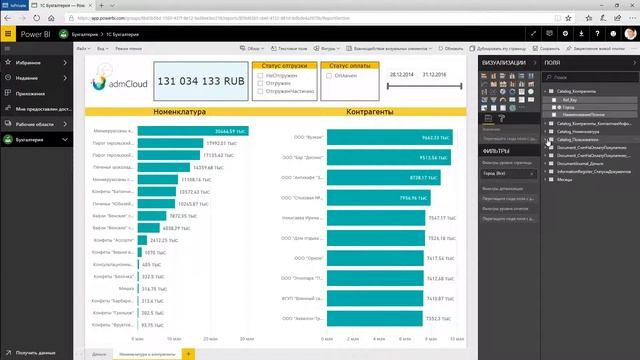This screenshot has height=360, width=640.
Task: Check the ОтгруженЧастично checkbox
Action: point(260,91)
